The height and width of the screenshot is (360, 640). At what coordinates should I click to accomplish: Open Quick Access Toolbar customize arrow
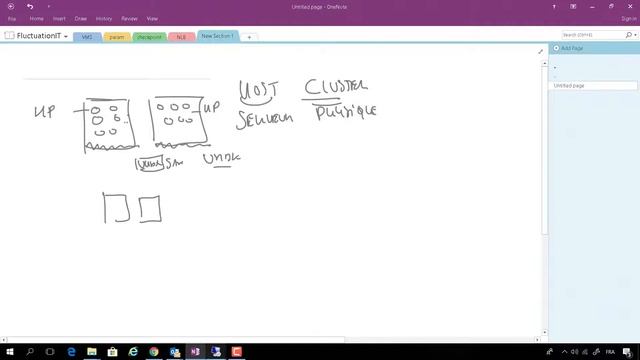(49, 7)
